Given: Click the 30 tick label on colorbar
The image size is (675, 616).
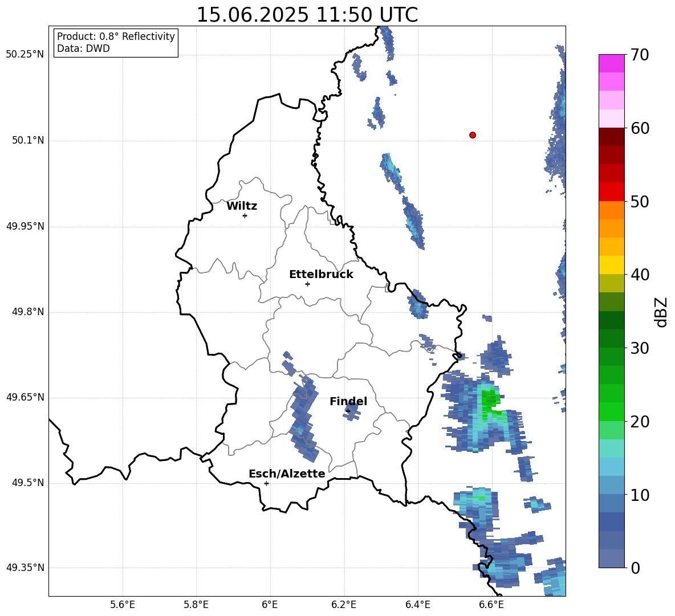Looking at the screenshot, I should [x=640, y=348].
